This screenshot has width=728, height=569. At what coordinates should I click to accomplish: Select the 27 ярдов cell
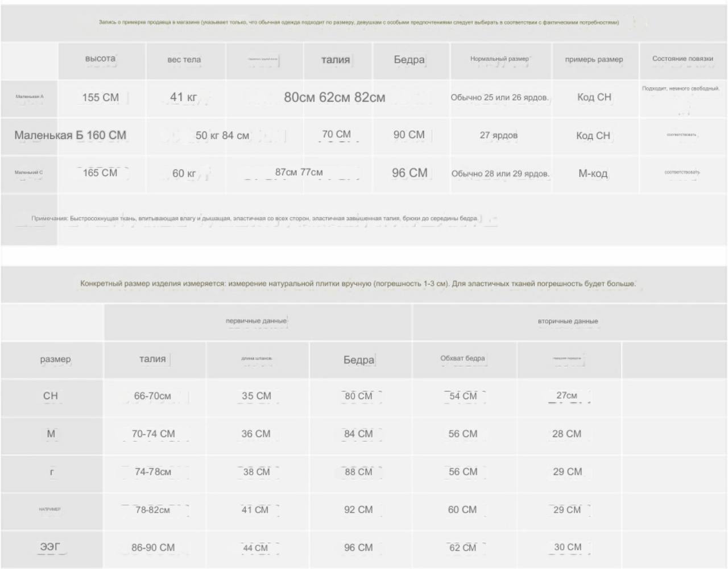499,135
